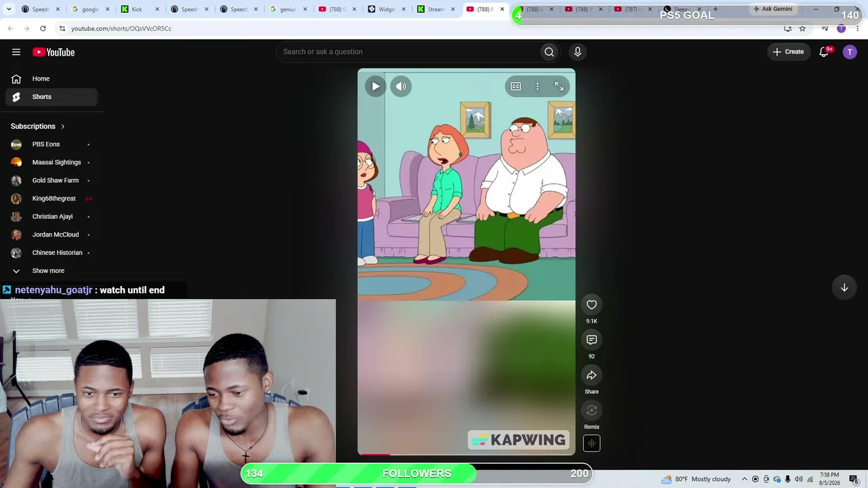Switch to the google browser tab

(90, 9)
